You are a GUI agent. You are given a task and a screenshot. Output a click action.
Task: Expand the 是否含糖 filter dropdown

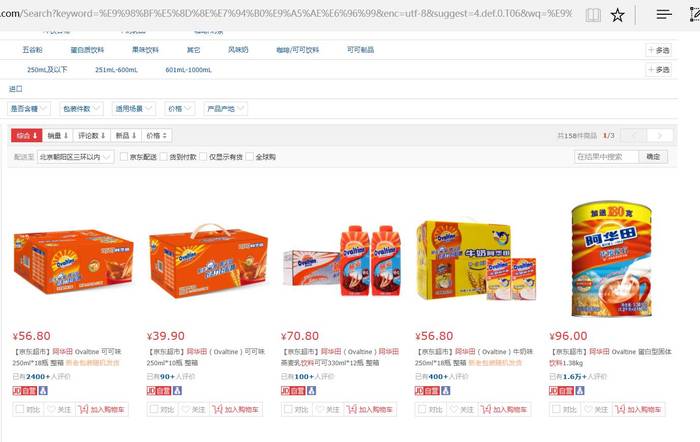pos(29,108)
